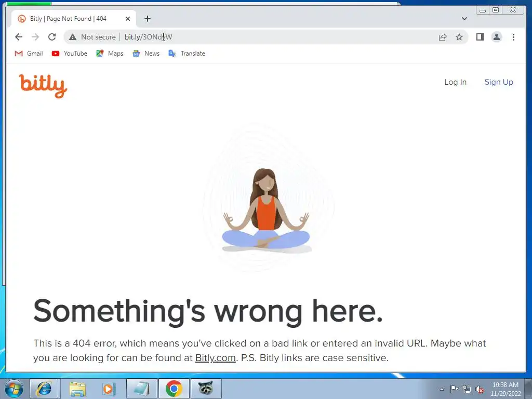
Task: Show hidden system tray icons
Action: (442, 389)
